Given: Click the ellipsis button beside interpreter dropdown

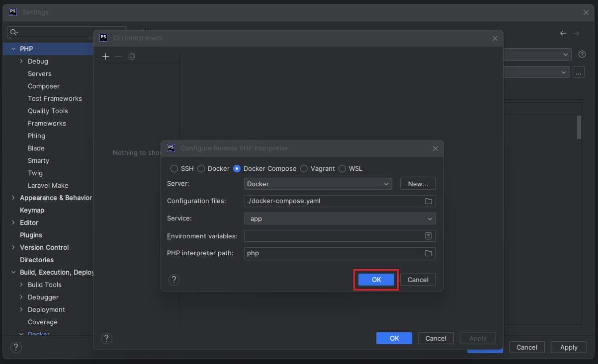Looking at the screenshot, I should click(x=578, y=73).
